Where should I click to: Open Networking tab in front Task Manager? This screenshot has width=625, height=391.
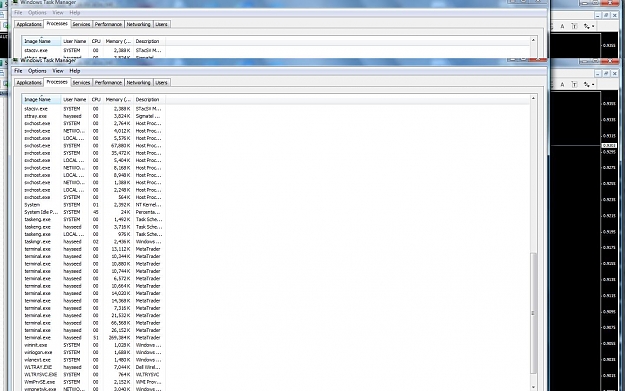pos(139,83)
